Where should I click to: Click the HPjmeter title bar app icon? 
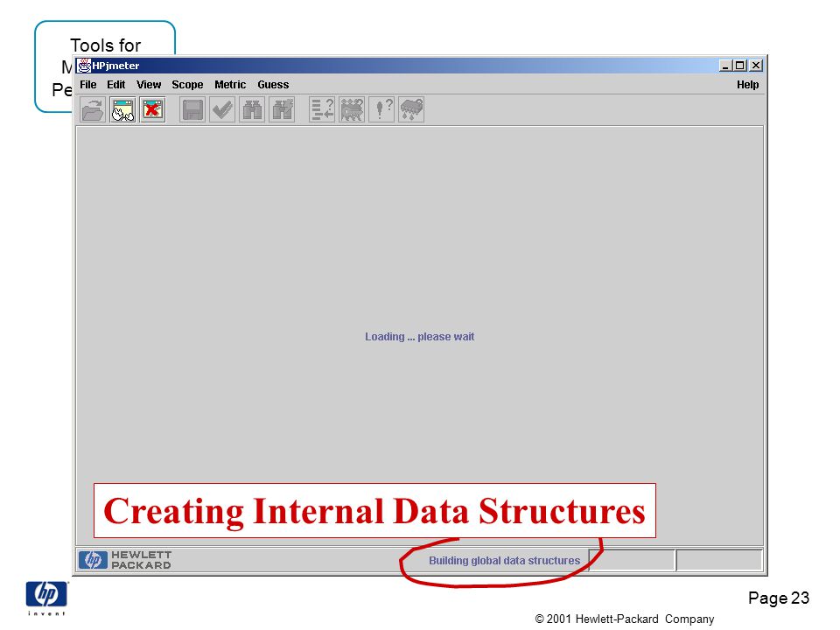pos(84,66)
